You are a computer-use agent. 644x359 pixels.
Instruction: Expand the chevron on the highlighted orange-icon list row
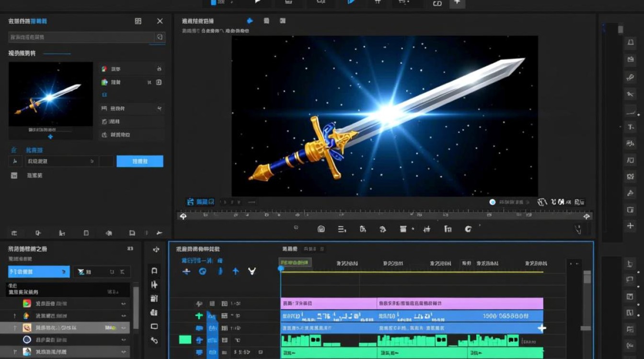point(124,328)
